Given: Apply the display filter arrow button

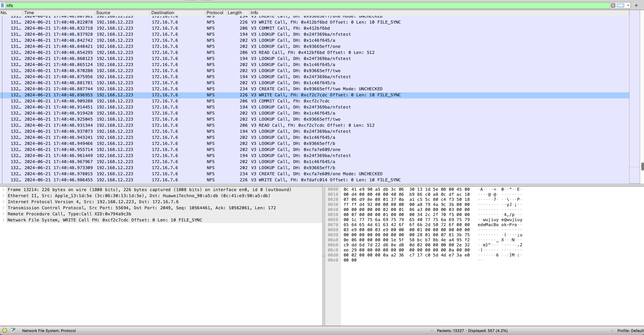Looking at the screenshot, I should coord(620,5).
